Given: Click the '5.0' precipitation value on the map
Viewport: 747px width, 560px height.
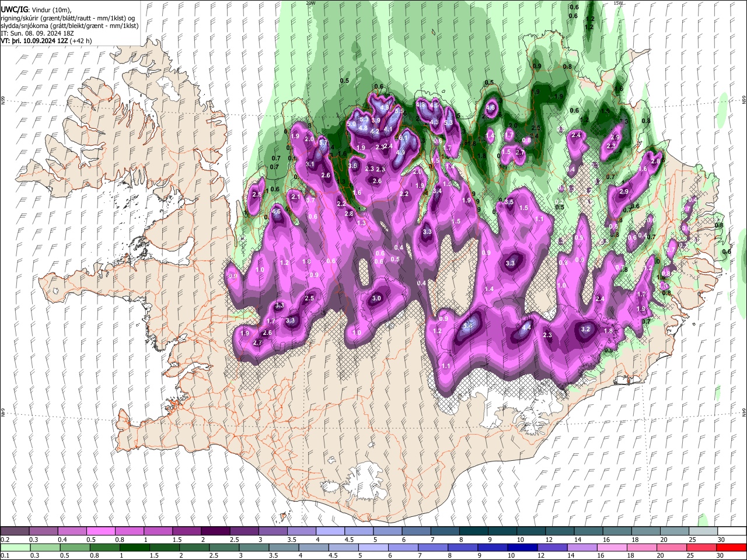Looking at the screenshot, I should [x=351, y=124].
